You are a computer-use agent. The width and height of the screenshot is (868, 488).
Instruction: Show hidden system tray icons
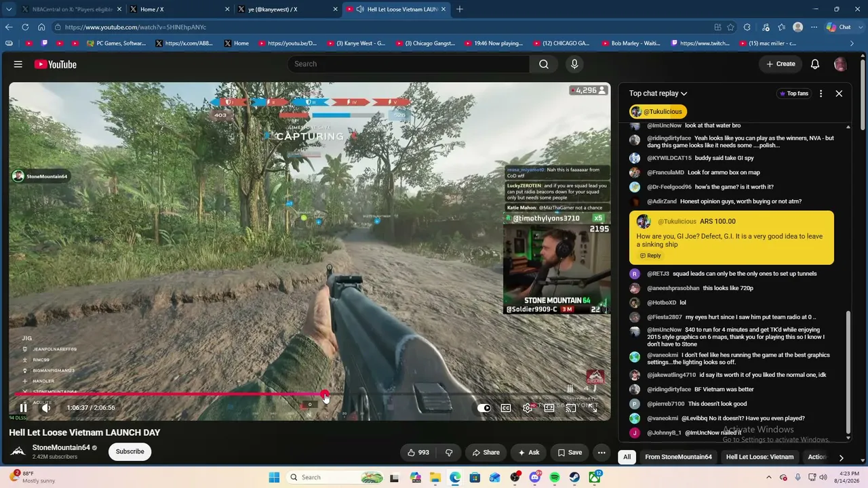(x=770, y=477)
